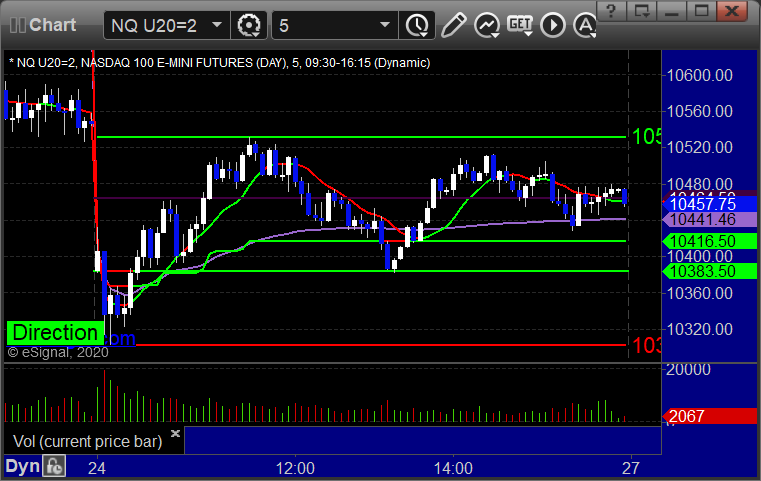This screenshot has height=481, width=761.
Task: Click the pop-out window menu button
Action: click(x=642, y=11)
